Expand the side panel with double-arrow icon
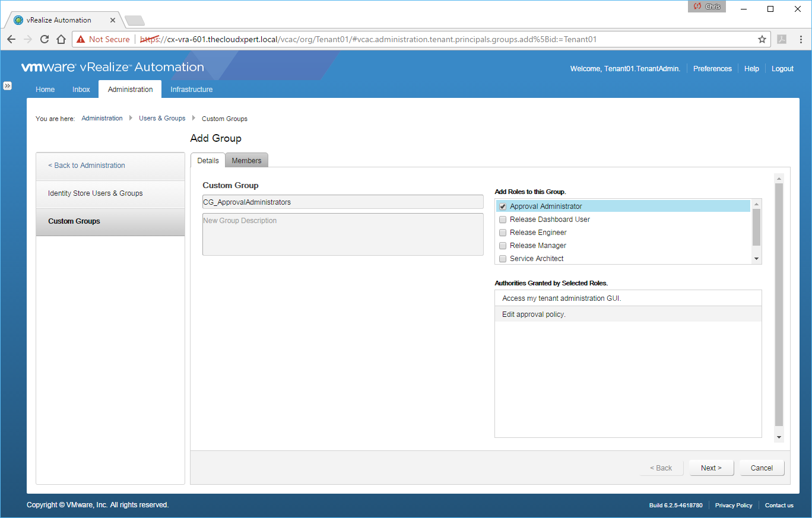812x518 pixels. click(x=7, y=85)
